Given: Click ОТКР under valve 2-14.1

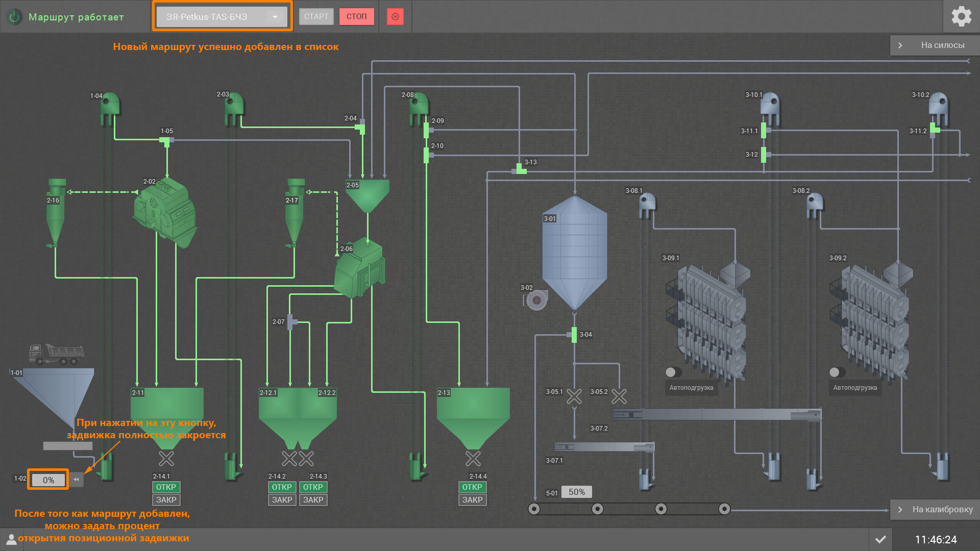Looking at the screenshot, I should [x=166, y=487].
